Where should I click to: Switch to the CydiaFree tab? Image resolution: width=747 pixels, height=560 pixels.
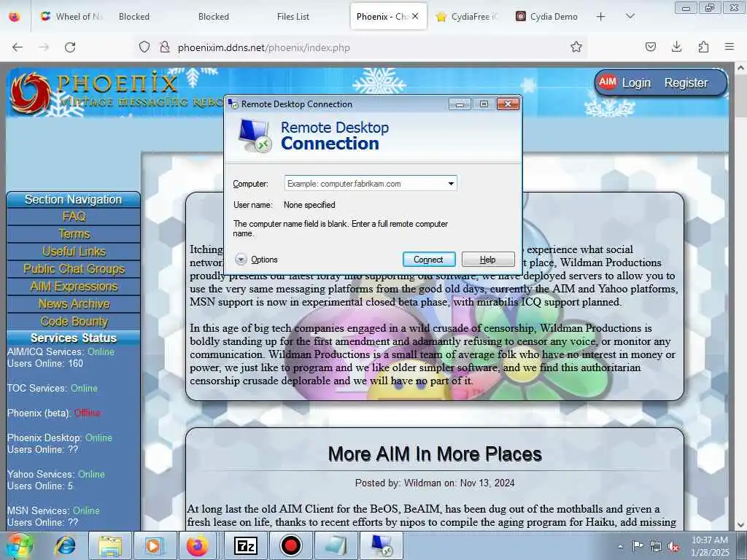[467, 17]
